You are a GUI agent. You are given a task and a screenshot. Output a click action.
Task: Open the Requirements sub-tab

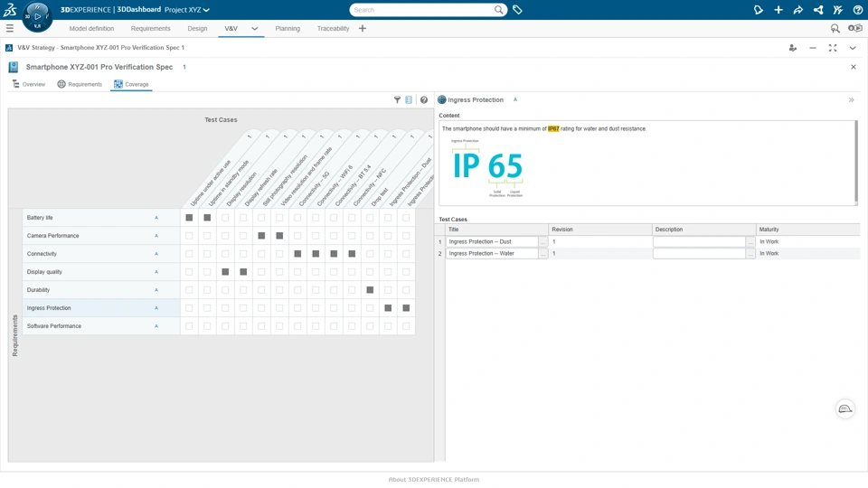click(x=80, y=84)
